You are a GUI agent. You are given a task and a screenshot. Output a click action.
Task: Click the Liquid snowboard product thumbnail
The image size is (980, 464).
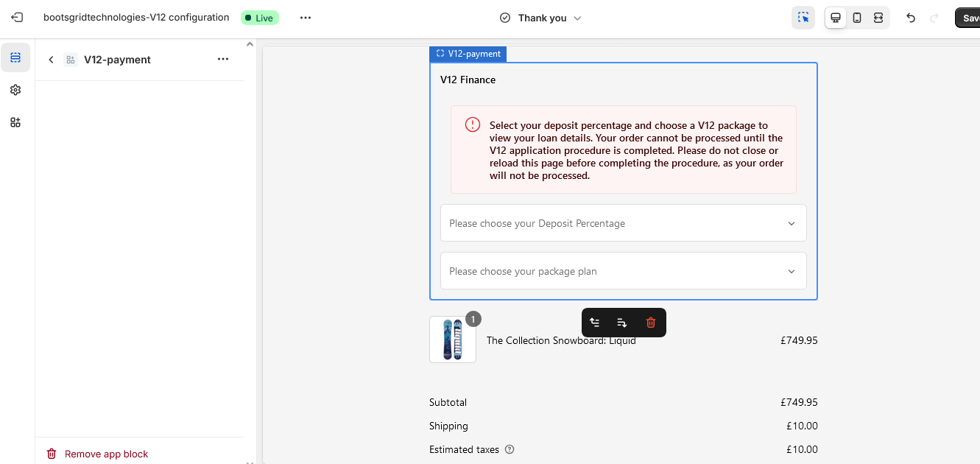click(453, 340)
